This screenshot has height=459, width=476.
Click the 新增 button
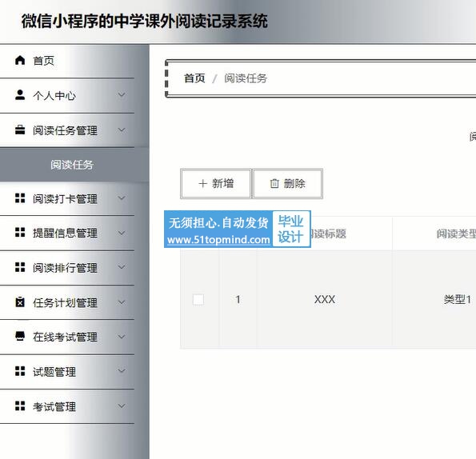point(216,184)
